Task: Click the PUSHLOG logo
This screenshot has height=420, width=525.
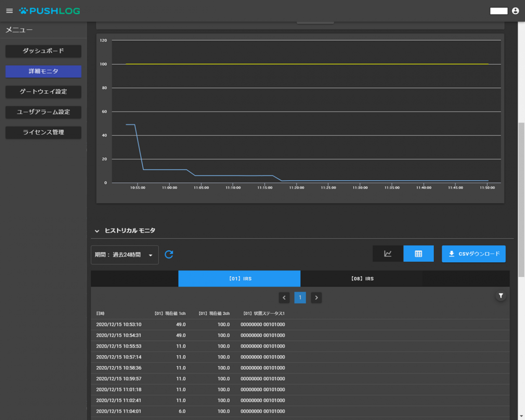Action: (x=49, y=11)
